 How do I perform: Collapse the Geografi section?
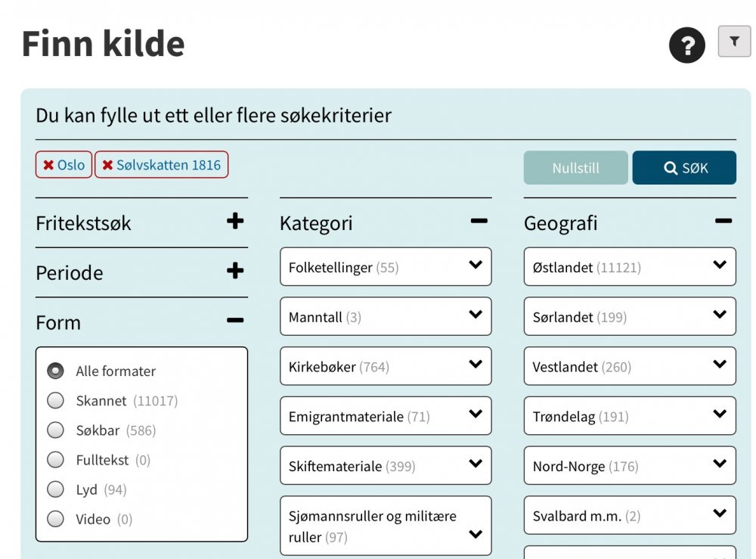(723, 222)
